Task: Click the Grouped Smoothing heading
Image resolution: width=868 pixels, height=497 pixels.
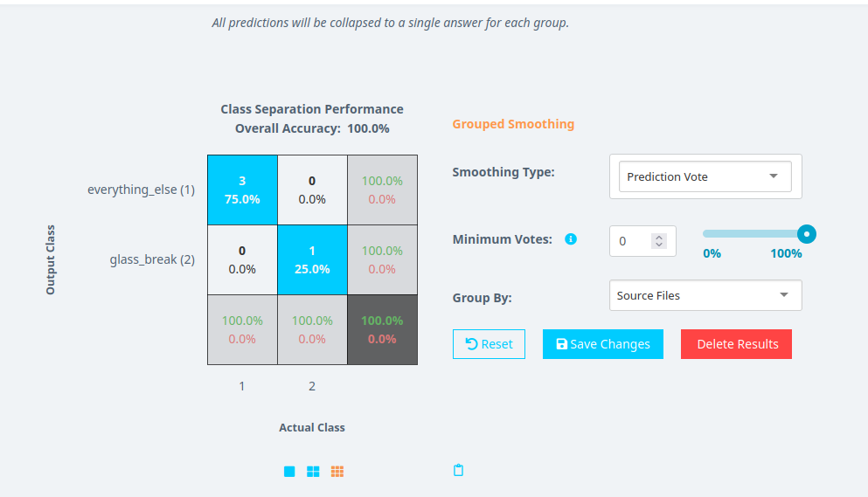Action: (x=513, y=124)
